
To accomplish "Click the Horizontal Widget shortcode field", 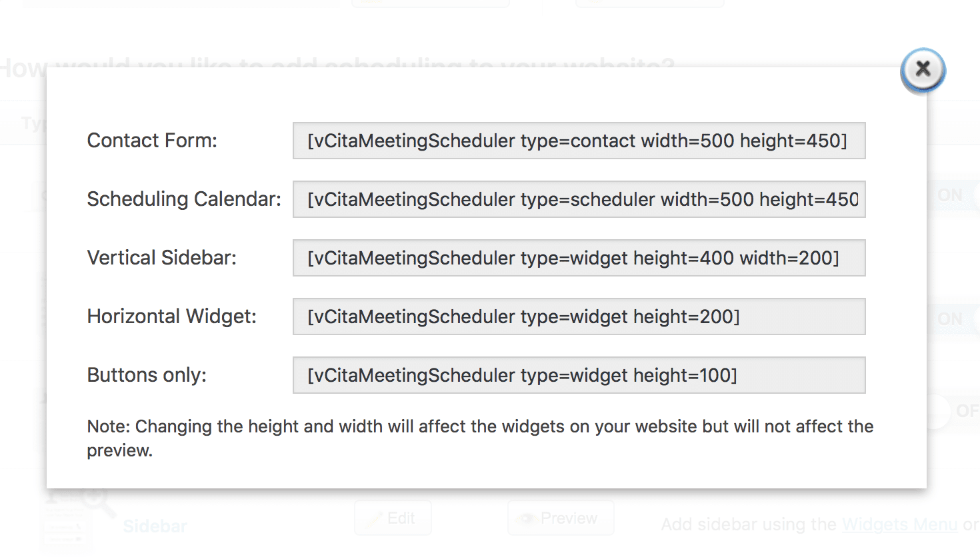I will [579, 316].
